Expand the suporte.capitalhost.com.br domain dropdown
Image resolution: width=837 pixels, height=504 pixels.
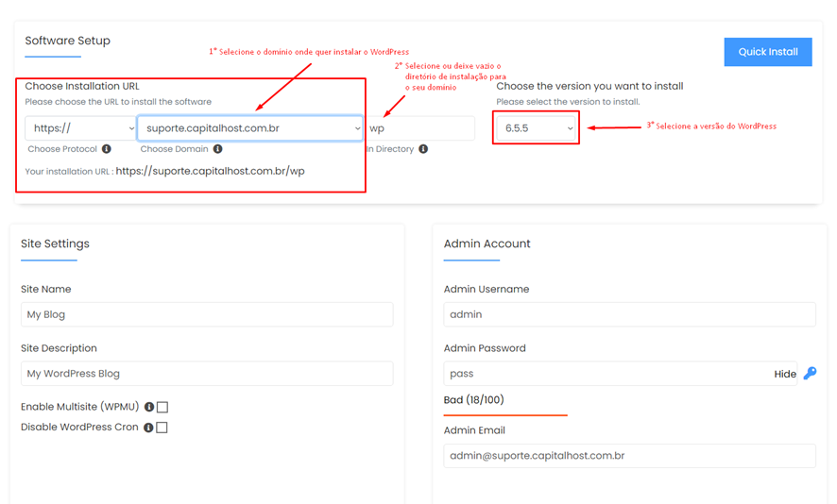(250, 128)
